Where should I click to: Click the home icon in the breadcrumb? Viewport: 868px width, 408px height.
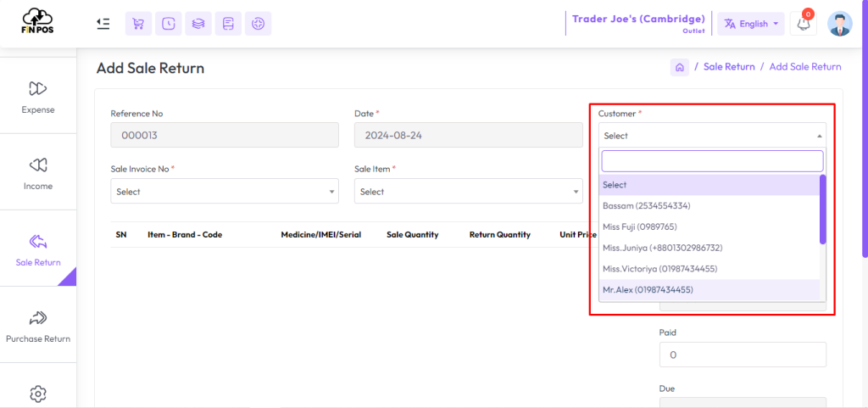[x=680, y=67]
